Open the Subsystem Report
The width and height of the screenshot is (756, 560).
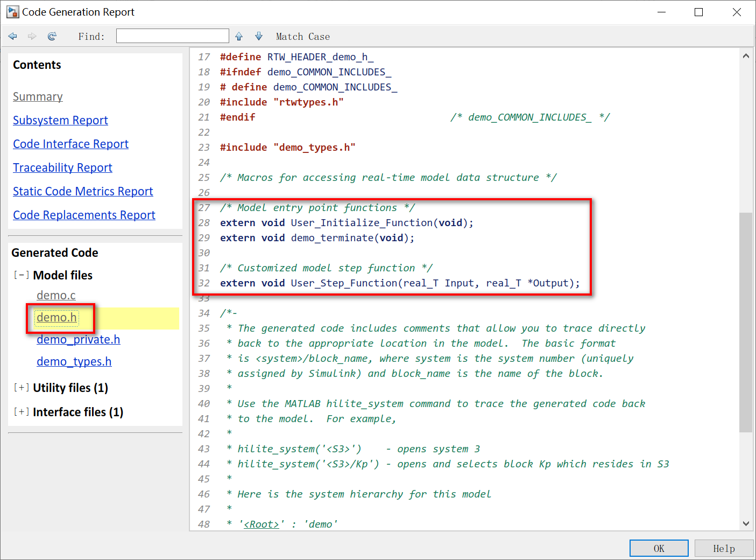click(x=60, y=121)
